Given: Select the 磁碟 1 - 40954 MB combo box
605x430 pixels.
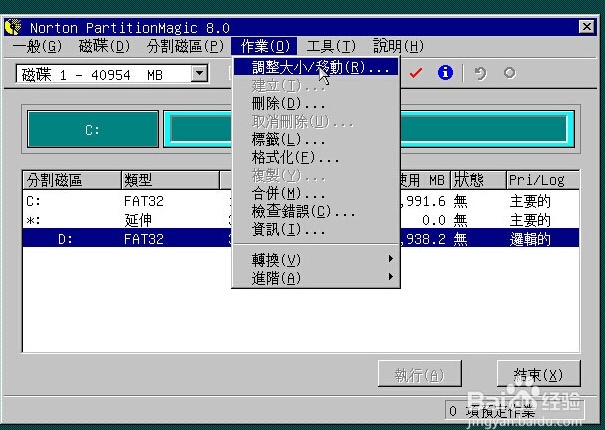Looking at the screenshot, I should (112, 74).
